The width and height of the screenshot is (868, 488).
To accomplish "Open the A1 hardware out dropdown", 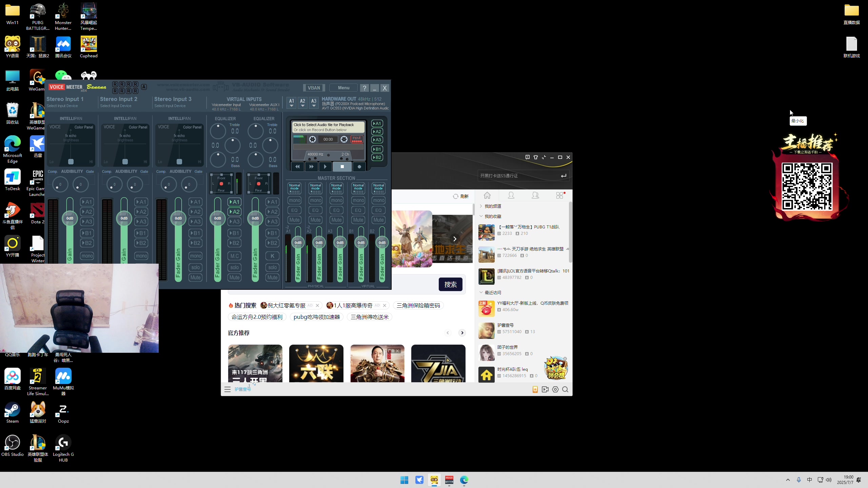I will 291,102.
